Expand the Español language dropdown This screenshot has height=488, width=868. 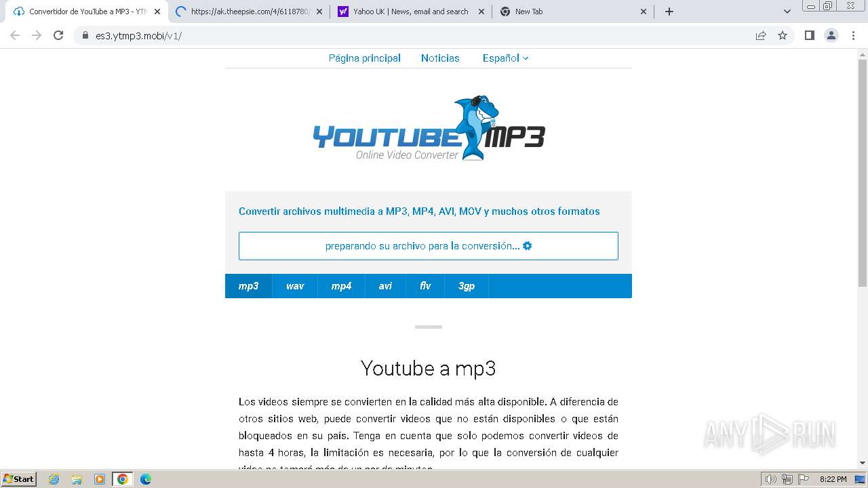505,58
